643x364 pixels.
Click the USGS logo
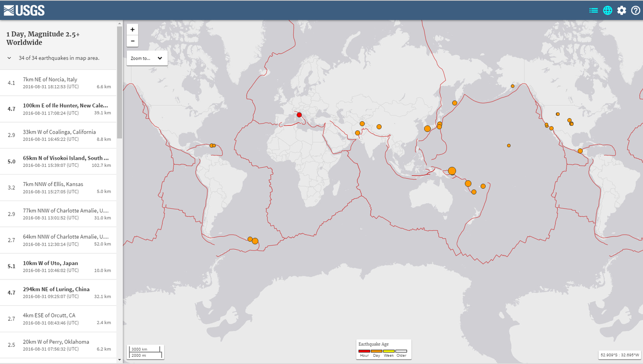click(24, 10)
